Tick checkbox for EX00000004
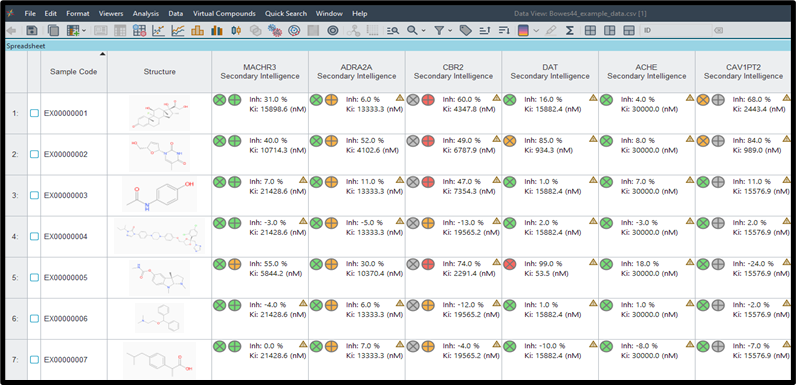Screen dimensions: 796x385 [x=34, y=237]
